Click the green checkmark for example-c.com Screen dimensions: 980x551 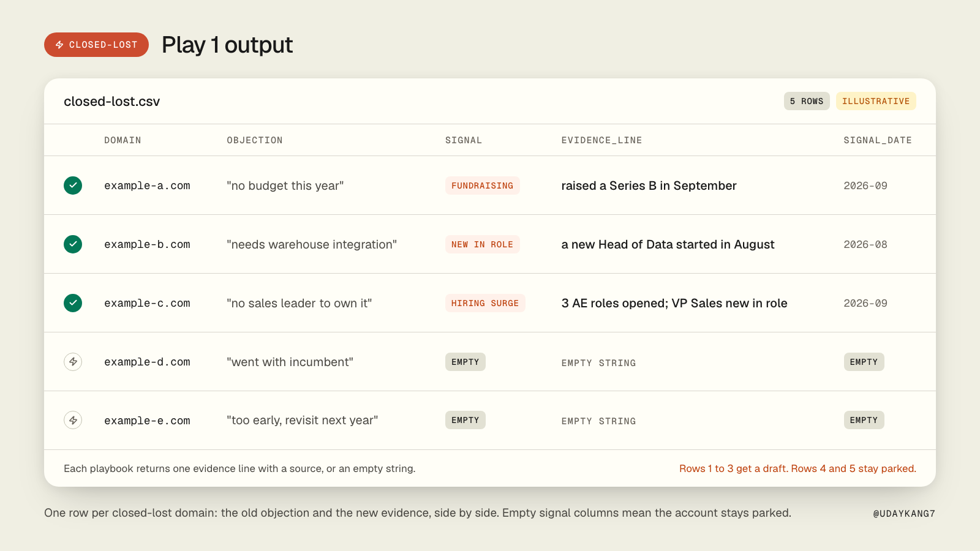click(x=73, y=303)
